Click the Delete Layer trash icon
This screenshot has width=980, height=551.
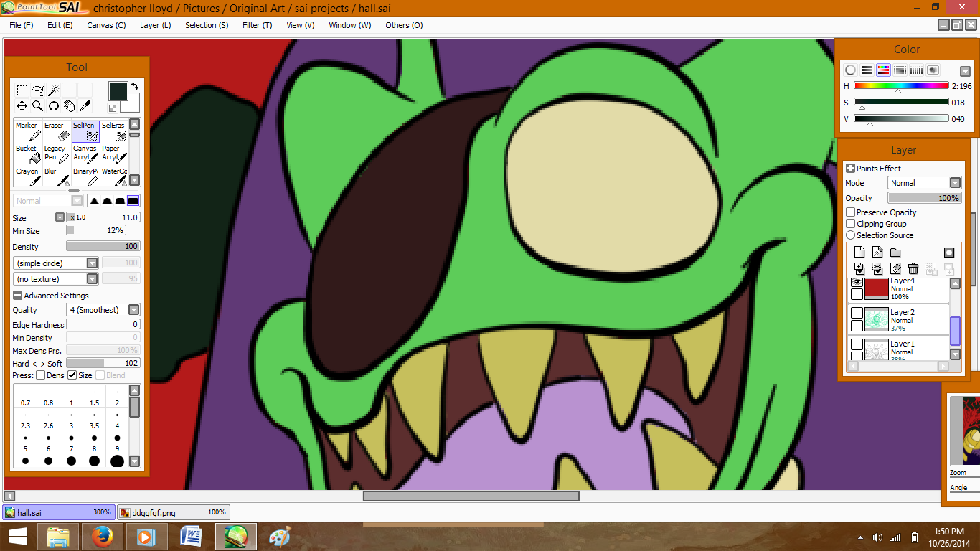[x=913, y=268]
